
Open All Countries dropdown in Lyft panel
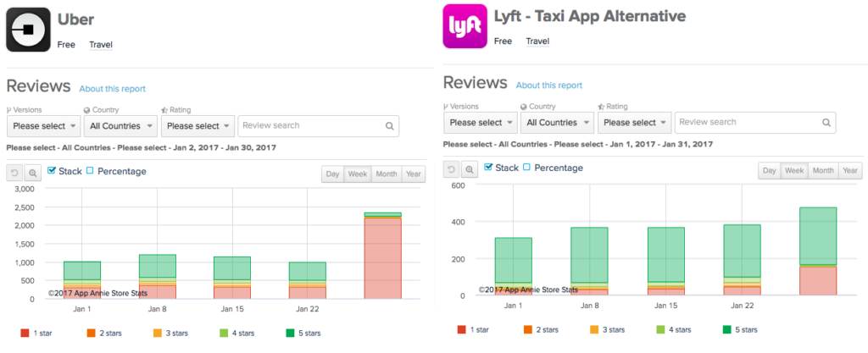[x=558, y=123]
